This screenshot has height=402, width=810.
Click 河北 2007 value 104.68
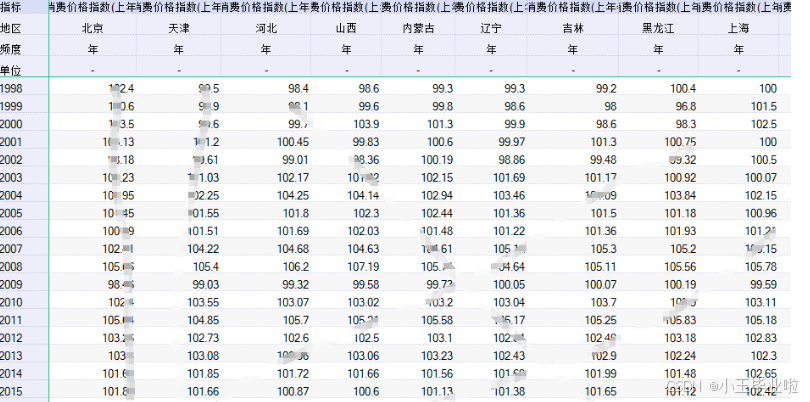(x=293, y=249)
